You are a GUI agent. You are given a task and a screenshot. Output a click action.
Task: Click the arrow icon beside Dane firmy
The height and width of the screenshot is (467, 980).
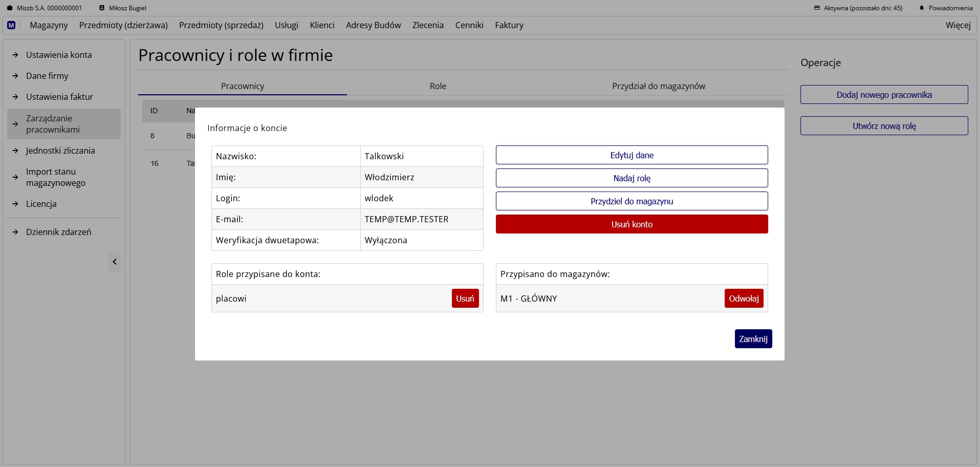click(x=15, y=76)
